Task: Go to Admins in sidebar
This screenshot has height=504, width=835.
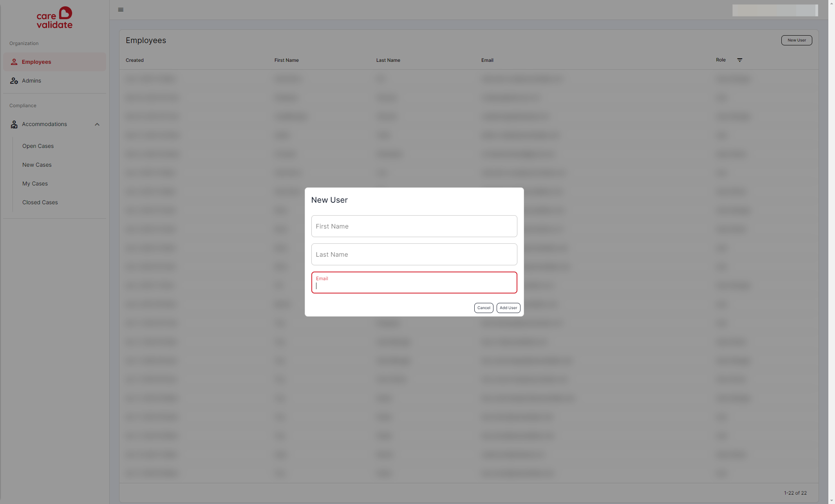Action: pos(54,81)
